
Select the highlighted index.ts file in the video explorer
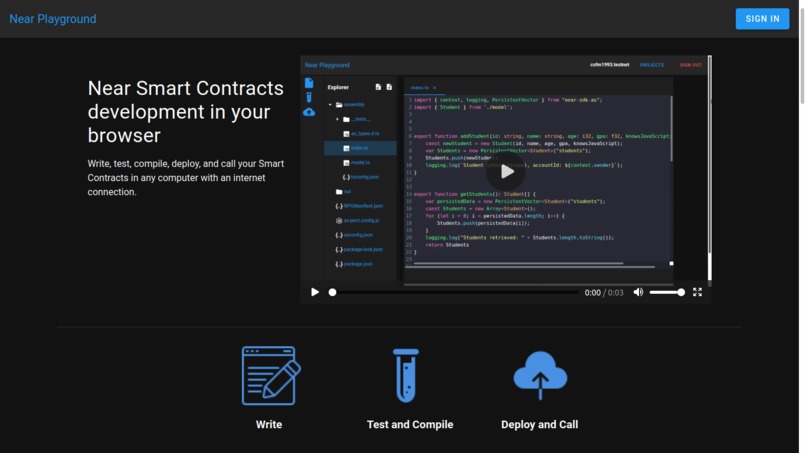(x=360, y=148)
